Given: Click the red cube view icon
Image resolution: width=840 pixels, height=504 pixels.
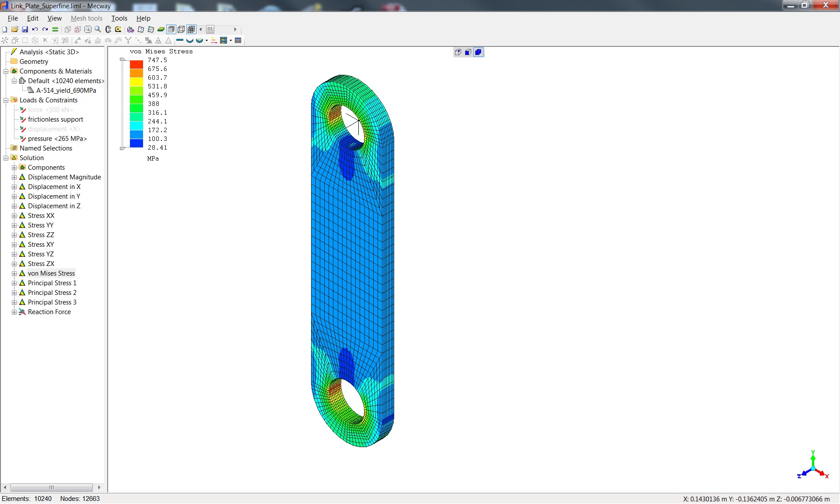Looking at the screenshot, I should (78, 29).
